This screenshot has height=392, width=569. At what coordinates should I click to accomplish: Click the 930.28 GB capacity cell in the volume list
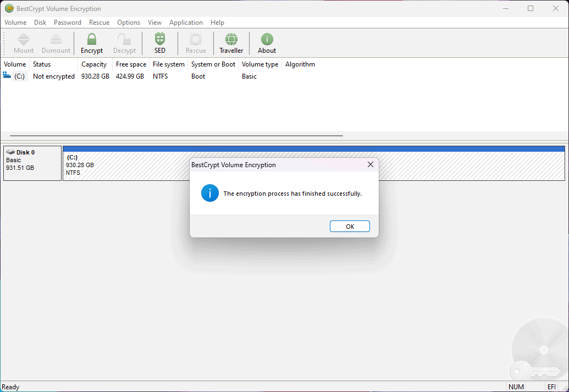tap(95, 76)
